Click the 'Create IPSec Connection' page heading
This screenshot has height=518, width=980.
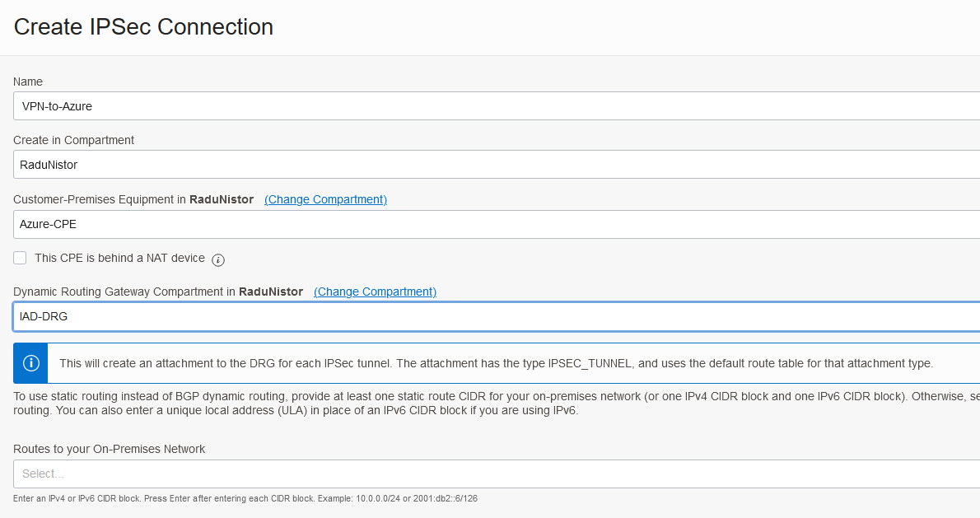pos(143,27)
